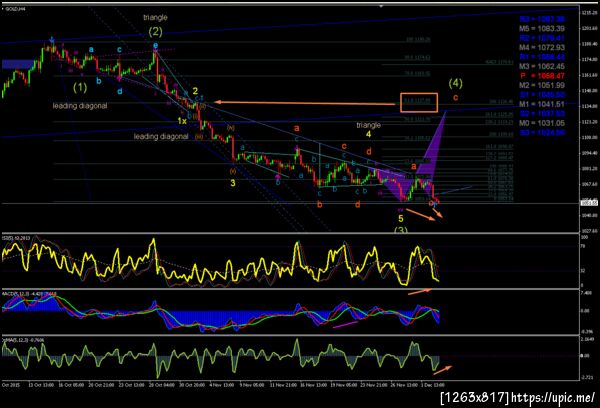Click the GOLD,H4 symbol label
Image resolution: width=600 pixels, height=408 pixels.
point(13,8)
